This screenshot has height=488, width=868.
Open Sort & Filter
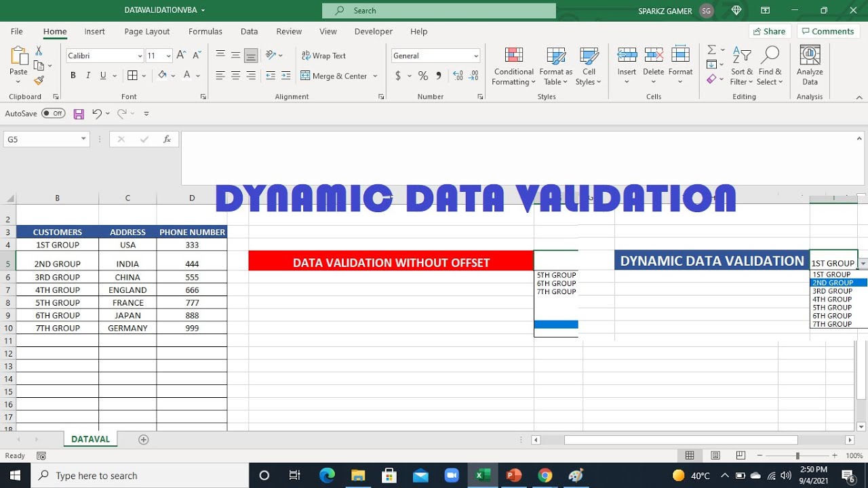[x=741, y=66]
